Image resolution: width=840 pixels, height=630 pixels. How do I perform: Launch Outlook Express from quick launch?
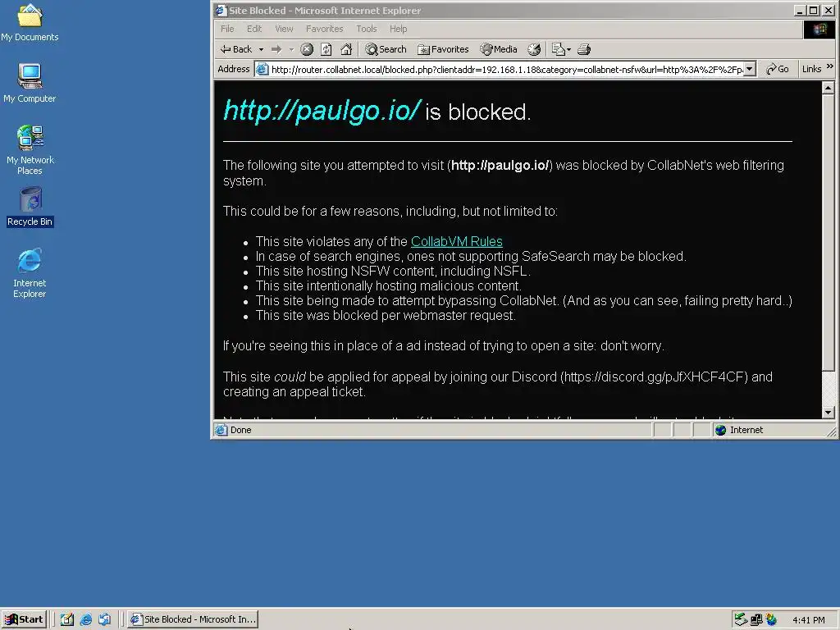[104, 619]
